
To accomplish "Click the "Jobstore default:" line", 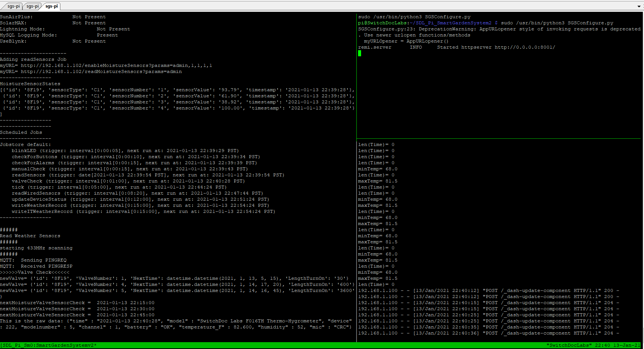I will pos(25,144).
